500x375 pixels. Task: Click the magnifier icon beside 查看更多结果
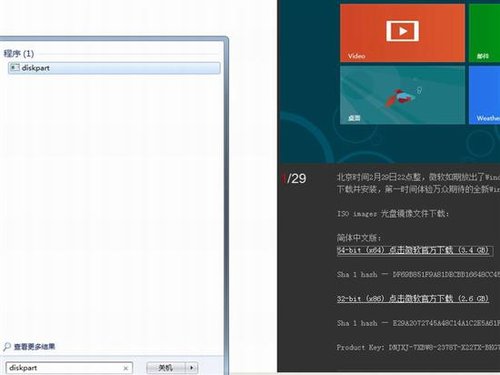pyautogui.click(x=7, y=347)
